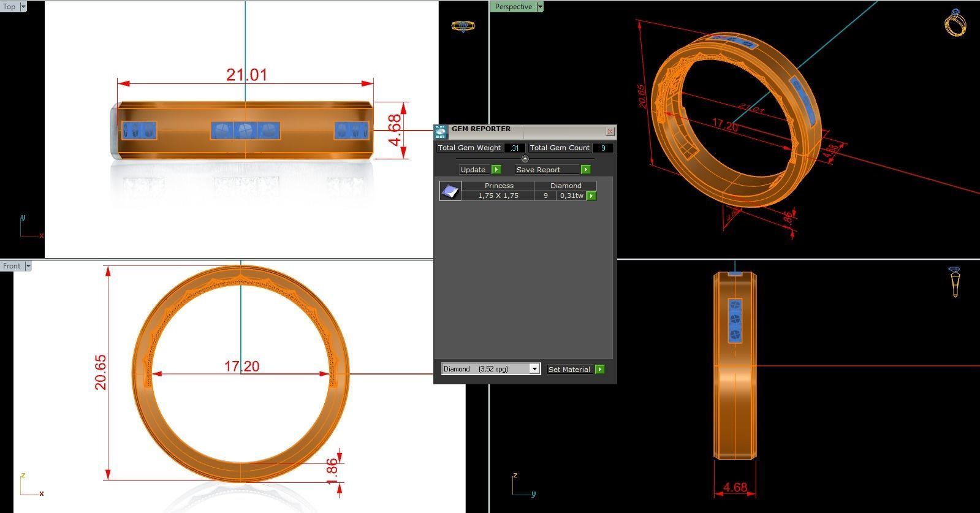This screenshot has height=513, width=980.
Task: Click the 17.20 dimension in Front view
Action: coord(241,367)
